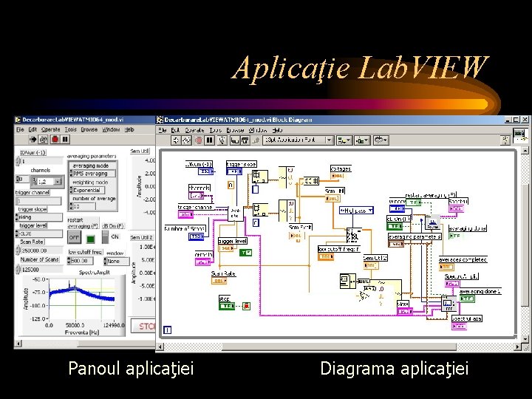Open the Reorder dropdown in Block Diagram toolbar
Screen dimensions: 532x399
click(x=381, y=140)
